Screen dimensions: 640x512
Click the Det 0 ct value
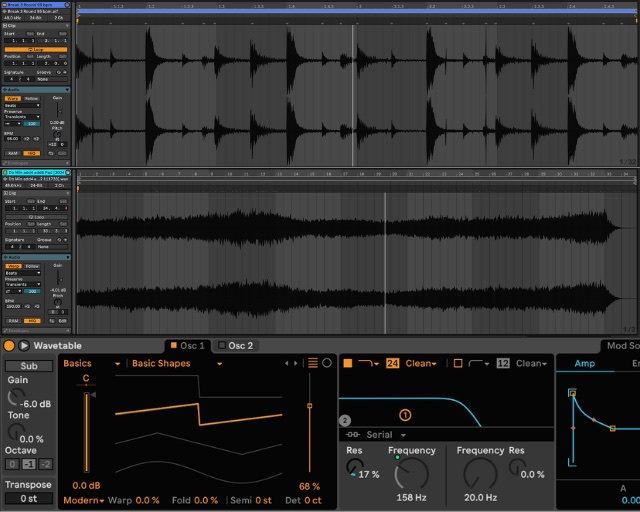(x=313, y=500)
